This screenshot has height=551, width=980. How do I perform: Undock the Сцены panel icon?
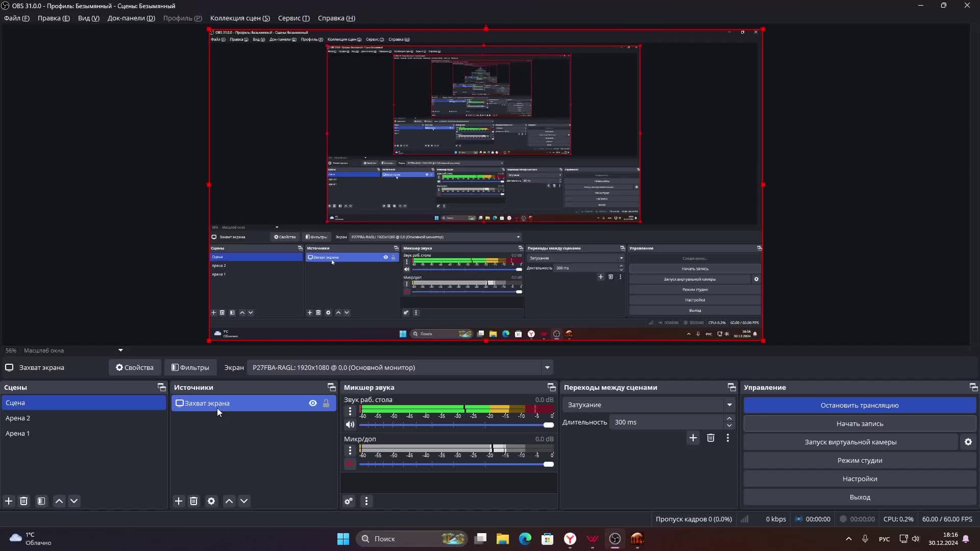tap(161, 387)
